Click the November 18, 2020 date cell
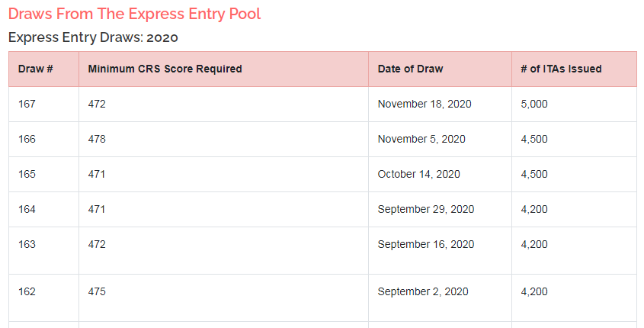The width and height of the screenshot is (644, 328). [x=425, y=104]
